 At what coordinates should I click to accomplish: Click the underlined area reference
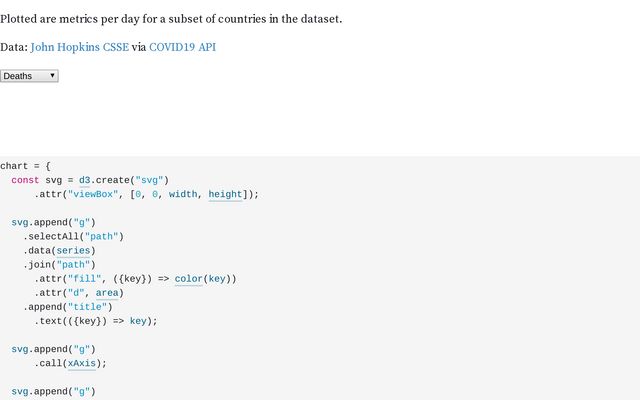(108, 292)
